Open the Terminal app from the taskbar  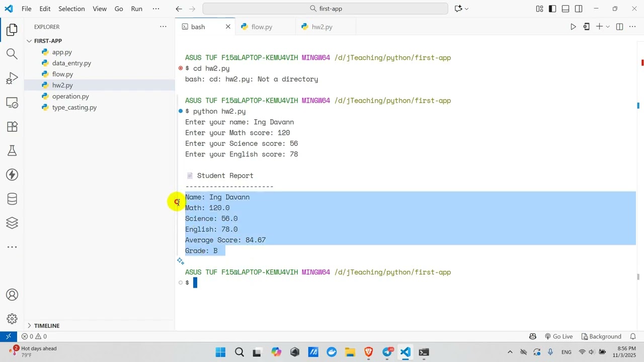click(x=424, y=352)
